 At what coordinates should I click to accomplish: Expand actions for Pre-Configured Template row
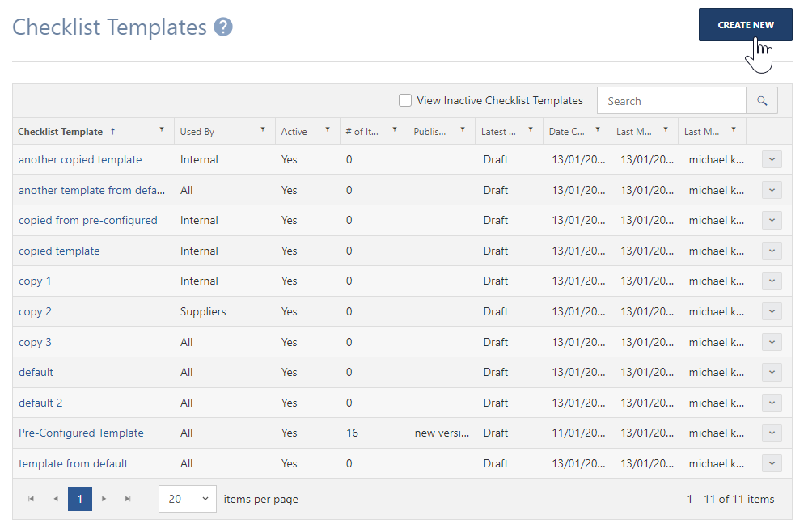[x=771, y=433]
